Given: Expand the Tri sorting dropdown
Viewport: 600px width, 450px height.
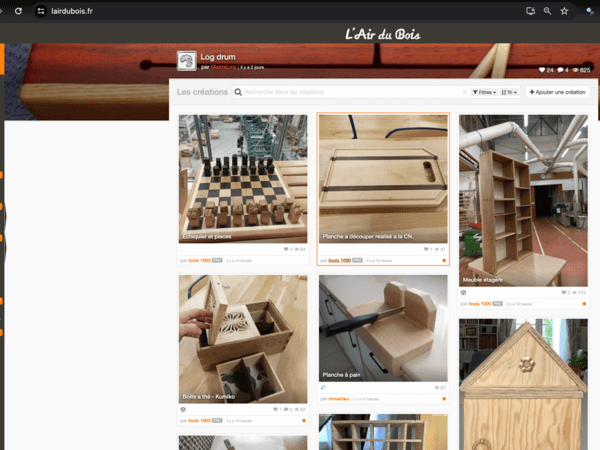Looking at the screenshot, I should coord(510,92).
